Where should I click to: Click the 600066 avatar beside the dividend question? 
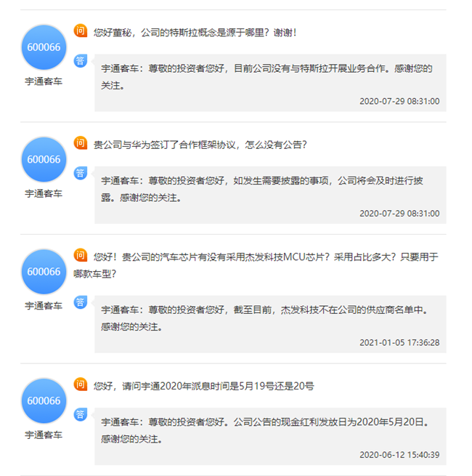click(x=44, y=401)
